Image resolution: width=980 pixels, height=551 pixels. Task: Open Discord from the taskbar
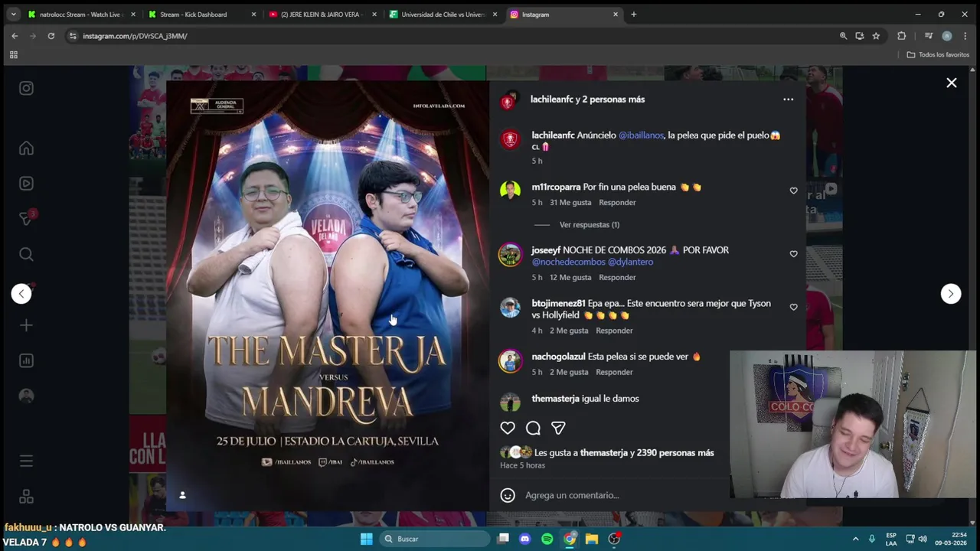524,539
